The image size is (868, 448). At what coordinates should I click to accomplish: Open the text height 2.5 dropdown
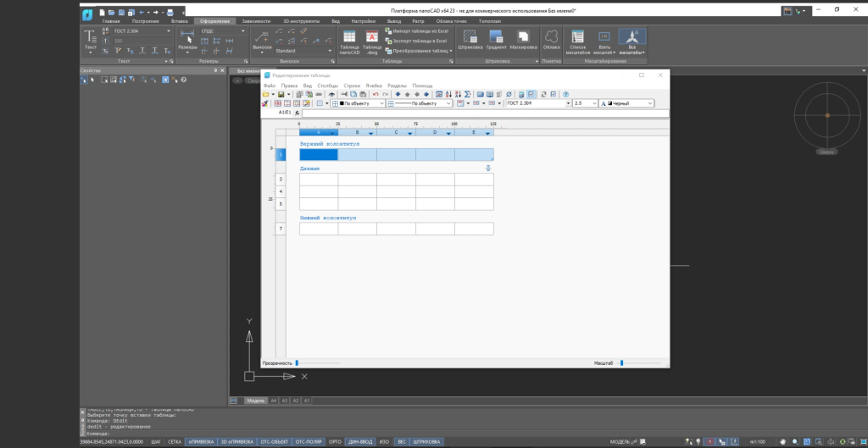(x=593, y=103)
